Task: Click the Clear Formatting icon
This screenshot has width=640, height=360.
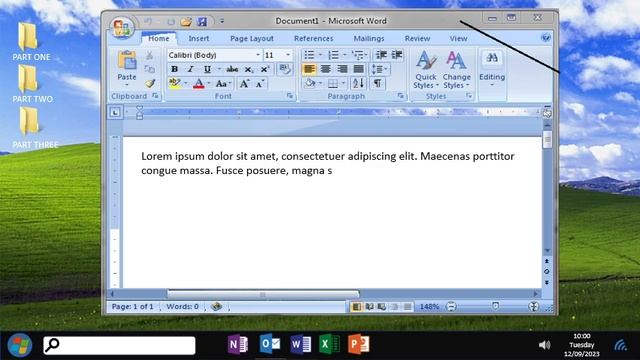Action: 284,69
